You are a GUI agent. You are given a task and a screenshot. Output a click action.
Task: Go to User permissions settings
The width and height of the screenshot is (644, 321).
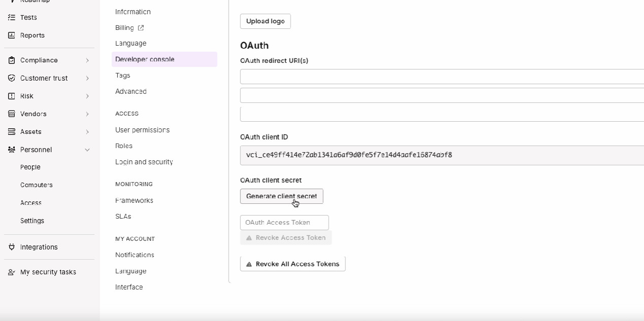tap(142, 130)
